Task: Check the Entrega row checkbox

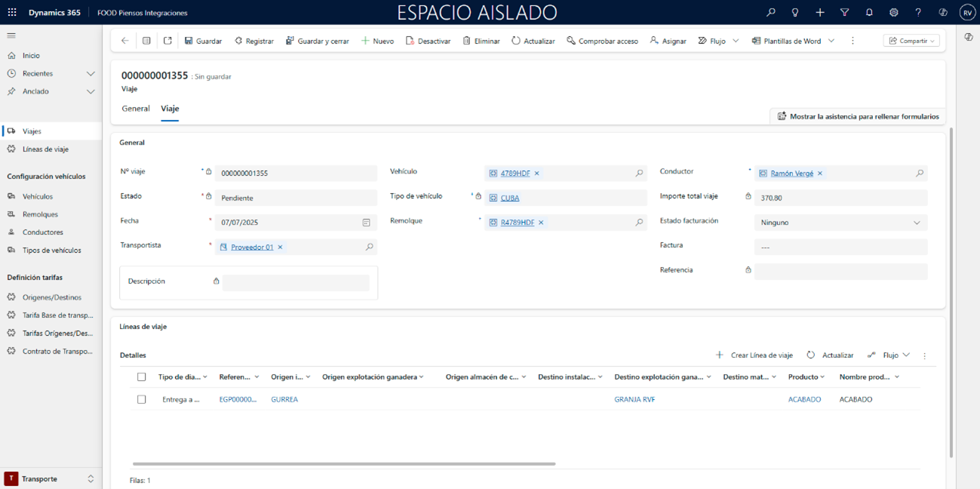Action: 141,399
